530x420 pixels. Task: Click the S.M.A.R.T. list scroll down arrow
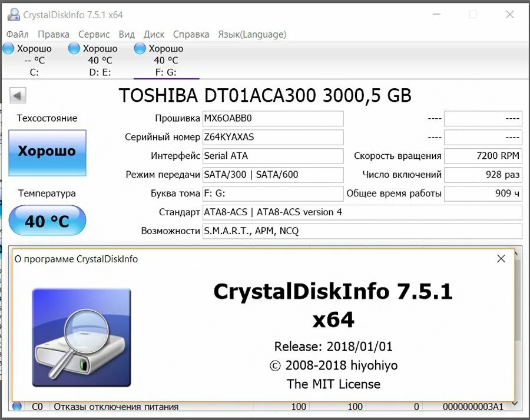[x=515, y=404]
